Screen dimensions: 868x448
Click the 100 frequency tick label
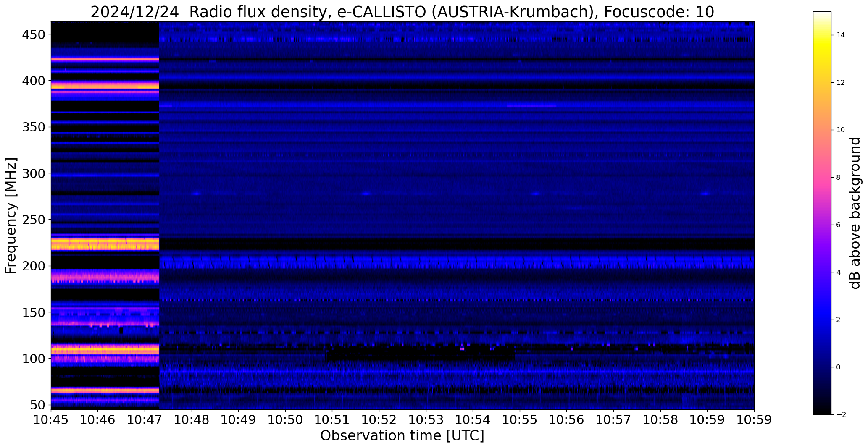(x=33, y=359)
